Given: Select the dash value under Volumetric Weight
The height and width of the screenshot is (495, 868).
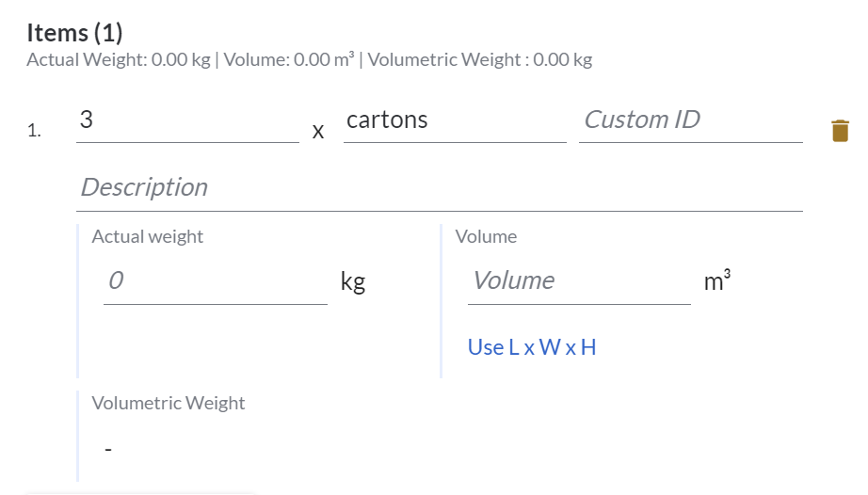Looking at the screenshot, I should pos(108,450).
